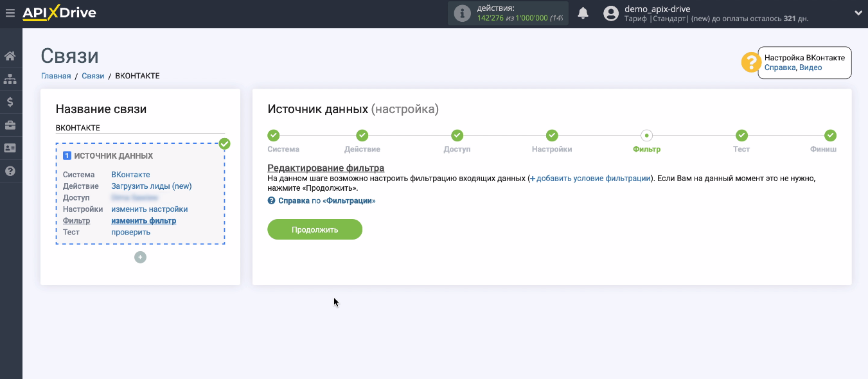The image size is (868, 379).
Task: Click the user avatar icon
Action: coord(612,13)
